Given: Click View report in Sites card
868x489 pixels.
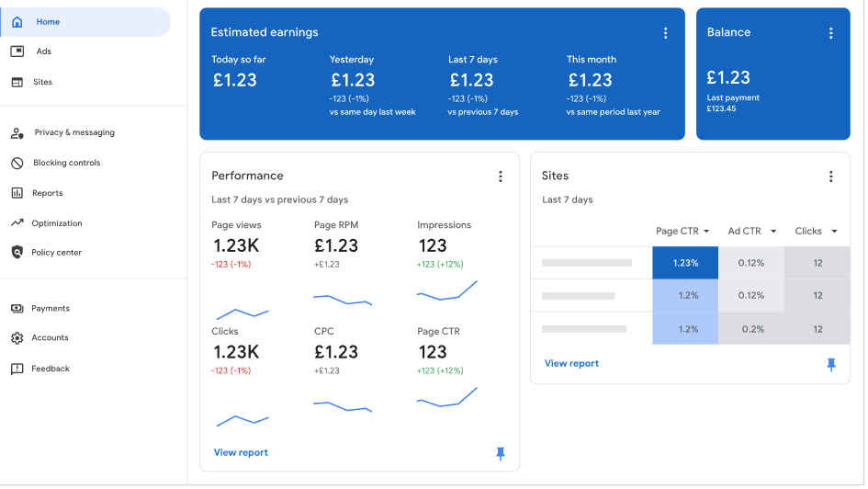Looking at the screenshot, I should [574, 365].
